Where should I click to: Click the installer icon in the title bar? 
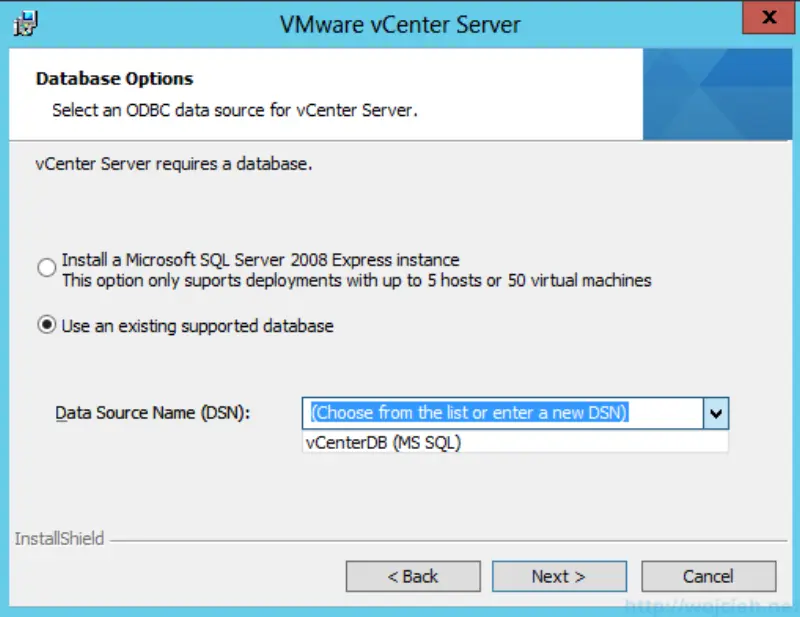pos(24,22)
